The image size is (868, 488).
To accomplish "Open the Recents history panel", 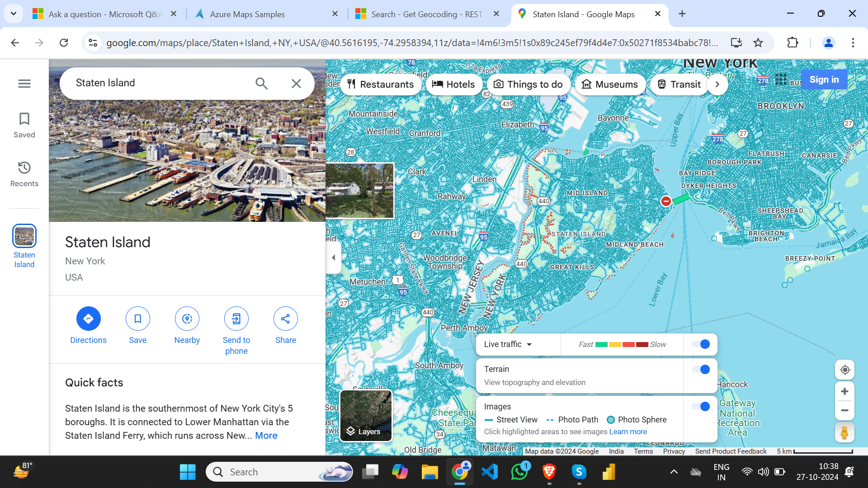I will tap(24, 174).
